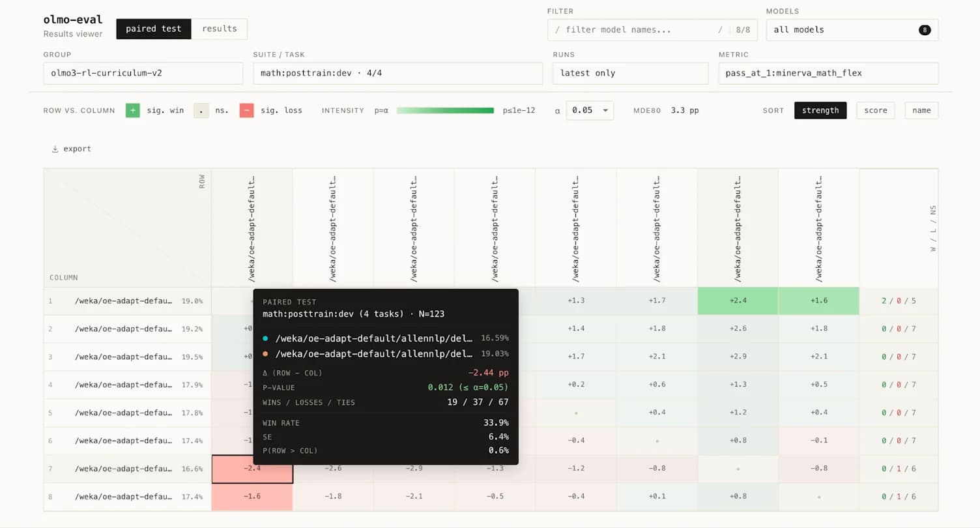Select the -1.6 cell in row 8
The width and height of the screenshot is (980, 528).
pos(252,497)
